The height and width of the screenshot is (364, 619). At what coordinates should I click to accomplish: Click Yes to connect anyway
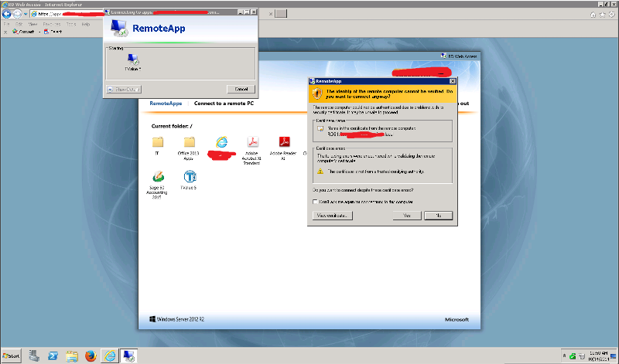(407, 216)
